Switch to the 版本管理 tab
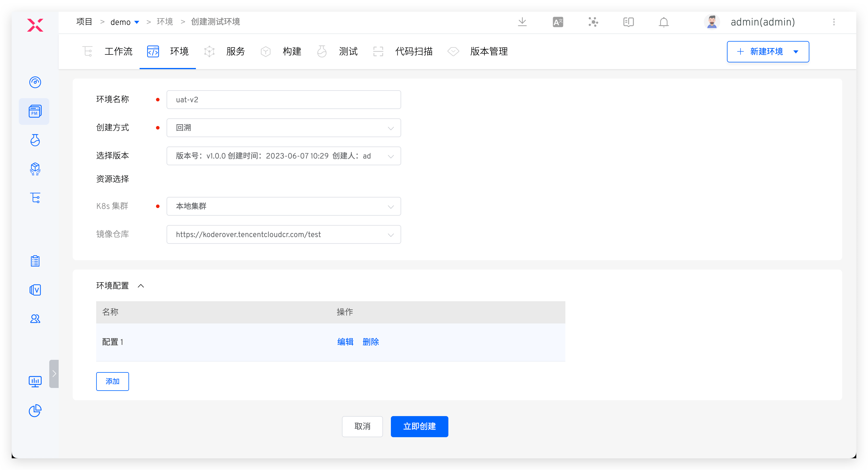 pos(488,52)
